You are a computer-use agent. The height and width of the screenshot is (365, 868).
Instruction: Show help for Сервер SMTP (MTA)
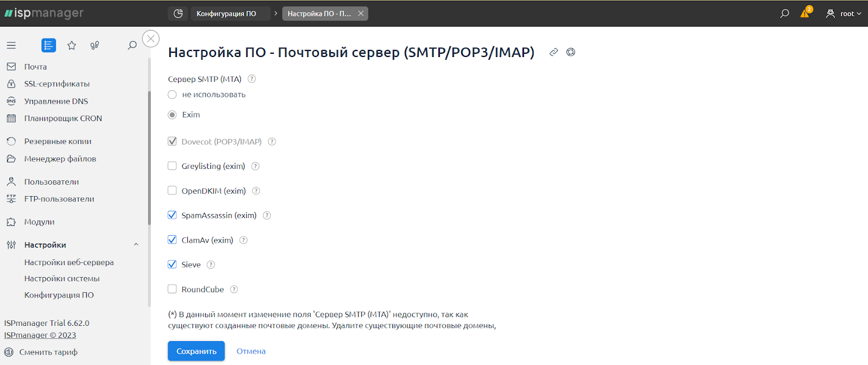pos(252,79)
